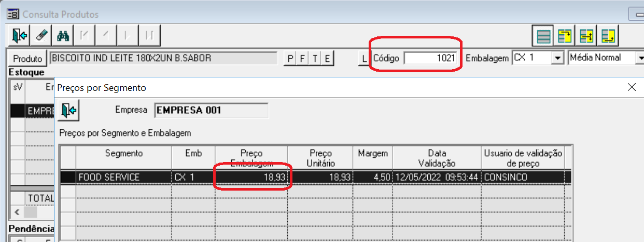Viewport: 644px width, 242px height.
Task: Click the P button beside product name
Action: point(290,58)
